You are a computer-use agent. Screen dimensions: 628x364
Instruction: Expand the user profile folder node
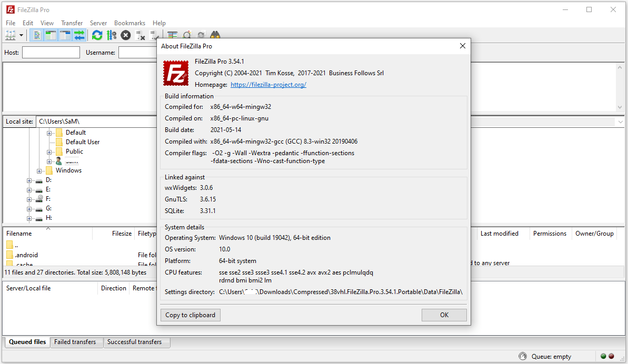(49, 161)
